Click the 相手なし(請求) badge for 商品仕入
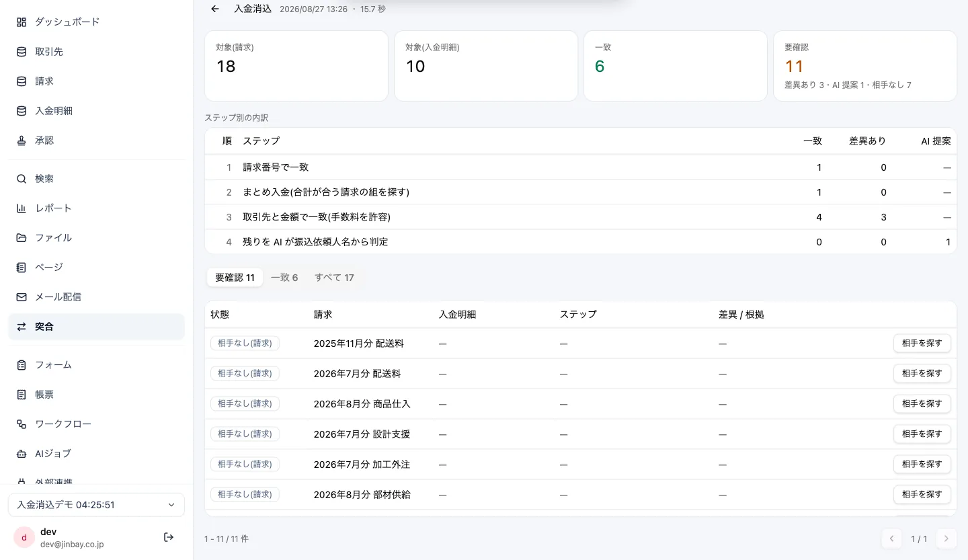 pyautogui.click(x=245, y=403)
